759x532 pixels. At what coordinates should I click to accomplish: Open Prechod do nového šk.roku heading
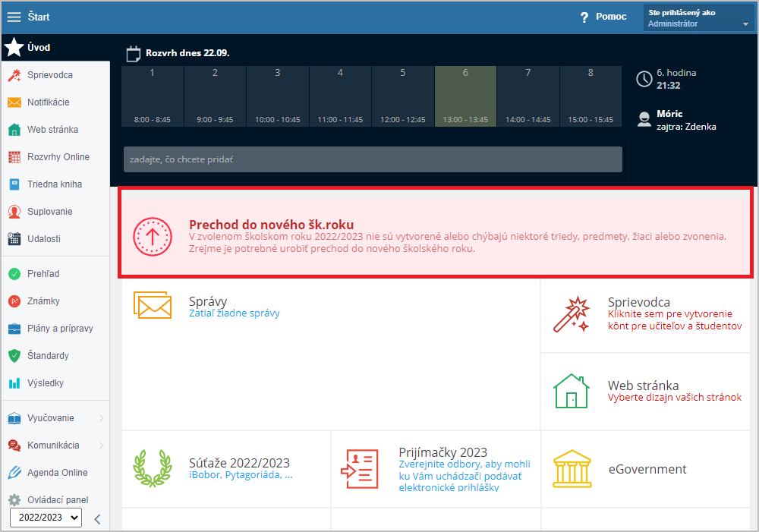272,225
